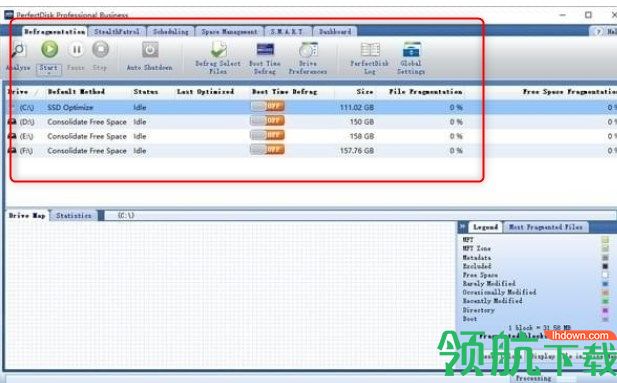
Task: Open Auto Shutdown power icon
Action: 150,50
